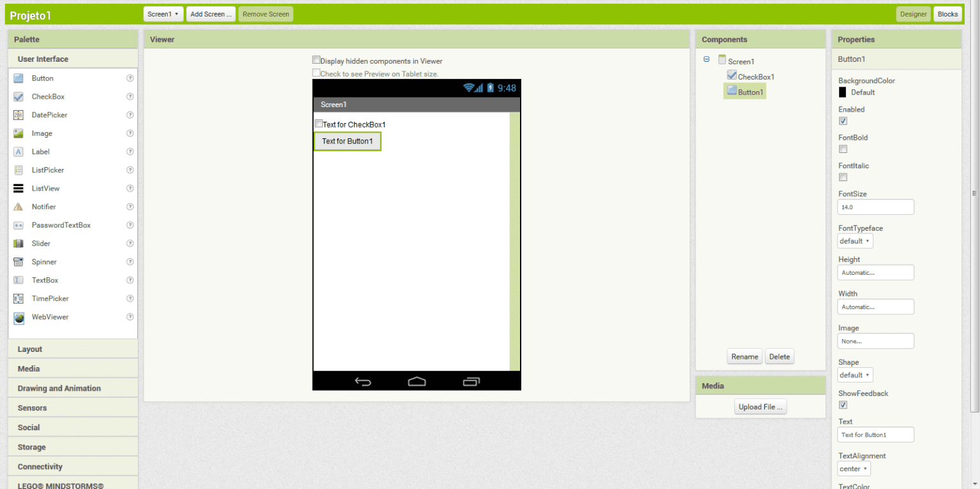Select the DatePicker component in the Palette
This screenshot has height=489, width=980.
pyautogui.click(x=50, y=115)
